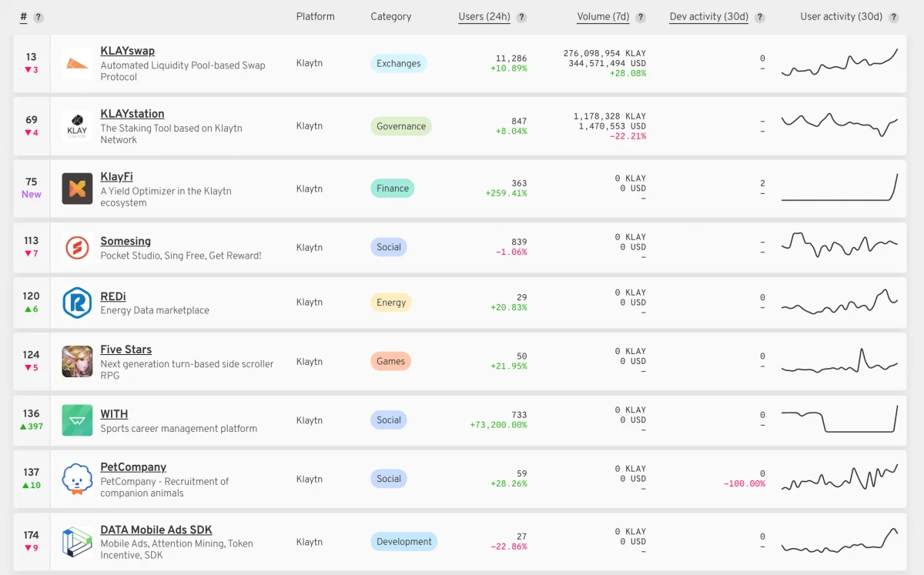This screenshot has width=924, height=575.
Task: Sort by Dev activity (30d) column
Action: 709,16
